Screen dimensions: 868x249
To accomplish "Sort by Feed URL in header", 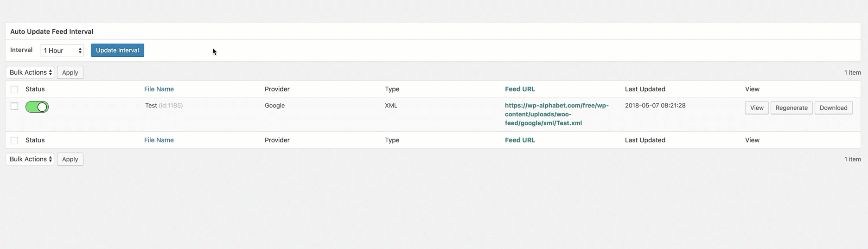I will tap(520, 89).
